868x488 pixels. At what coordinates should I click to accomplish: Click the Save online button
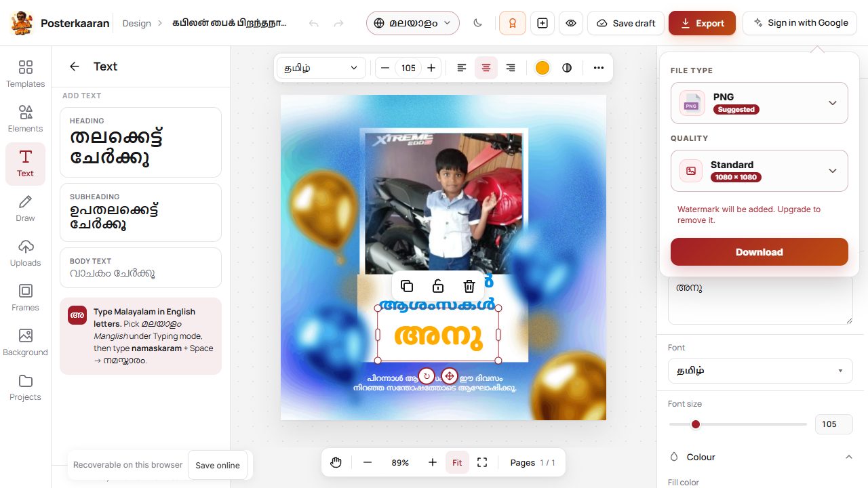pyautogui.click(x=218, y=465)
